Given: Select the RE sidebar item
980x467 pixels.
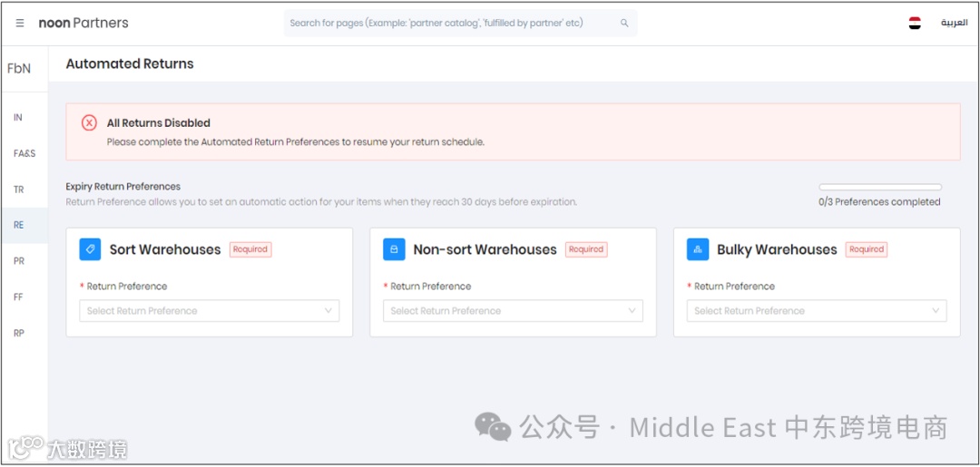Looking at the screenshot, I should [24, 226].
